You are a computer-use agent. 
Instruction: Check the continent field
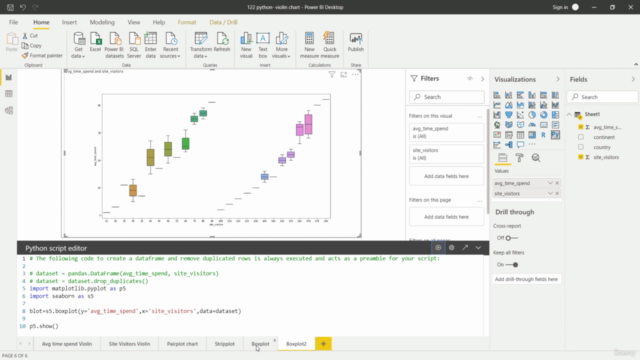[580, 137]
